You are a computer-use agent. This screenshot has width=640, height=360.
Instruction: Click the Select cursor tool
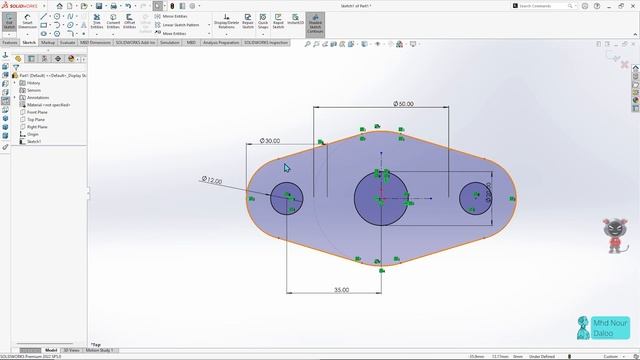(158, 6)
